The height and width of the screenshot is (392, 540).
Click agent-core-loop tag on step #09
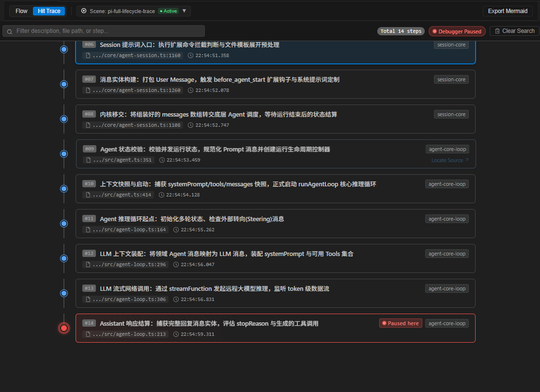point(447,149)
